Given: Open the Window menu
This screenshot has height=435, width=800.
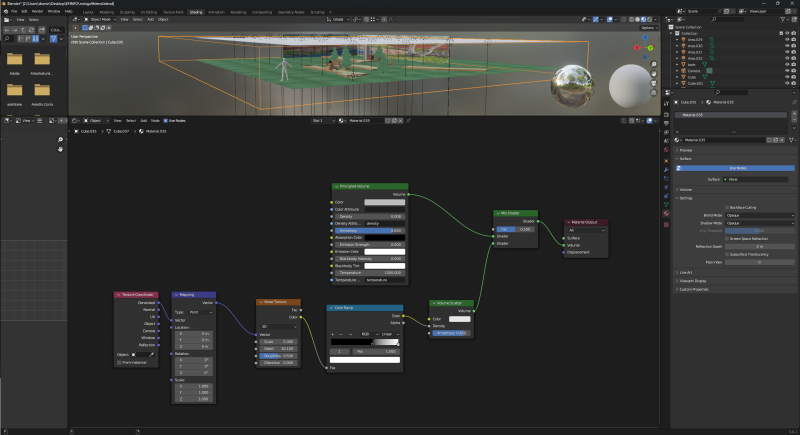Looking at the screenshot, I should coord(54,11).
